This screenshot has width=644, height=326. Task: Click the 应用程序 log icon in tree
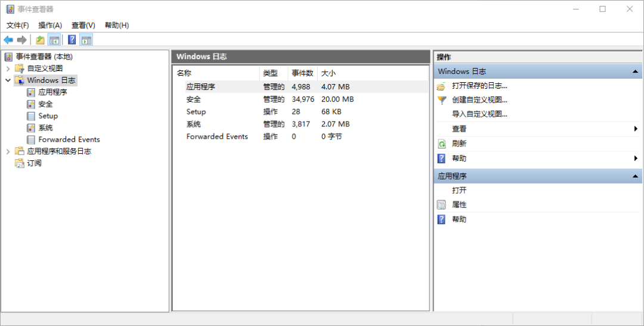point(31,92)
